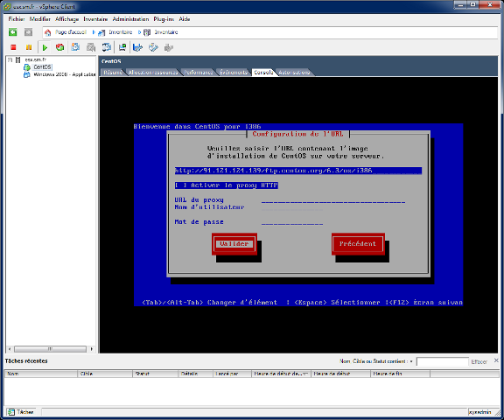Sort tasks by Statut column header
Screen dimensions: 504x420
(155, 374)
